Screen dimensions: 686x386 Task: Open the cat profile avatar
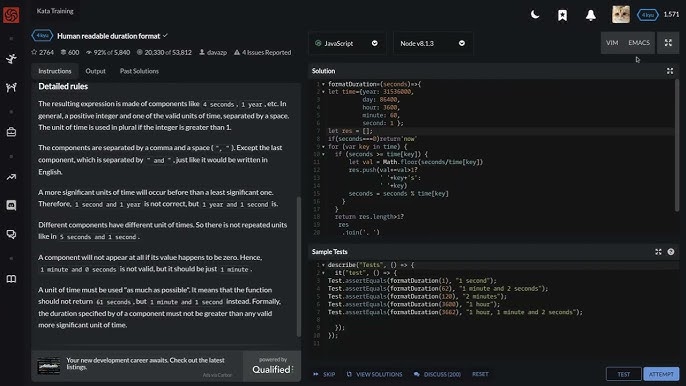click(621, 14)
